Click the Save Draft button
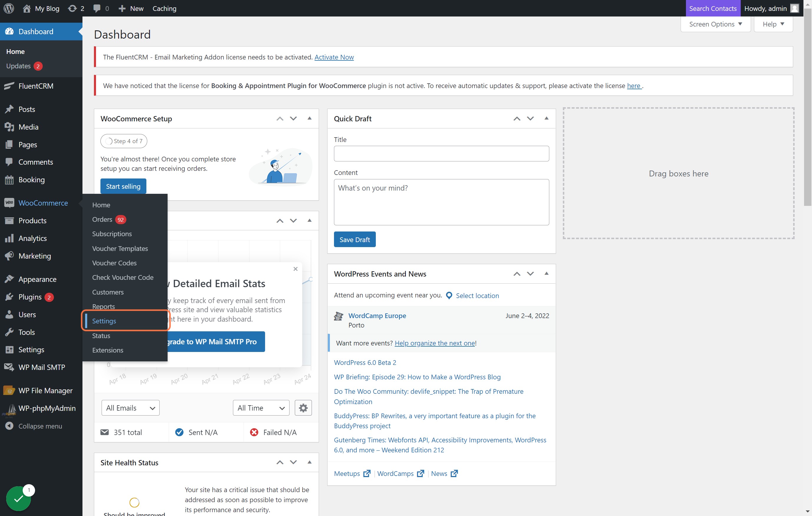812x516 pixels. tap(354, 239)
